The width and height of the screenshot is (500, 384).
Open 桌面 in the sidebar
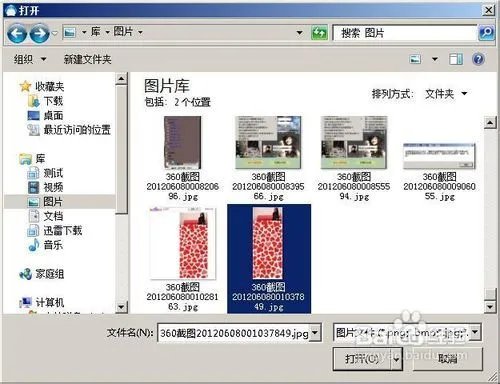[45, 115]
